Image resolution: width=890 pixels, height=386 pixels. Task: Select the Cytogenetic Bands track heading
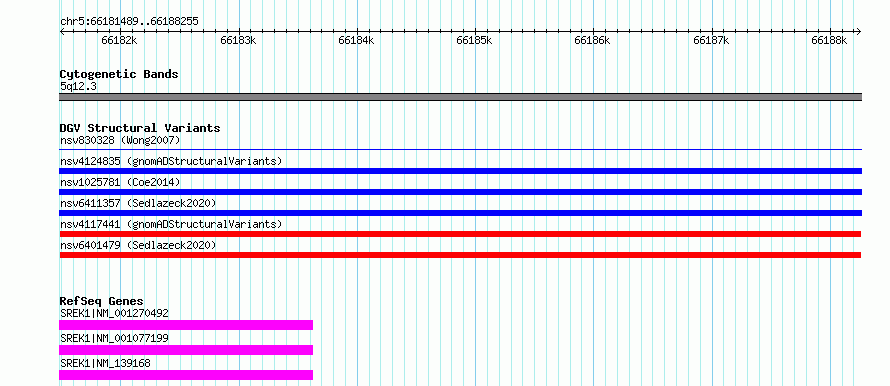point(119,74)
